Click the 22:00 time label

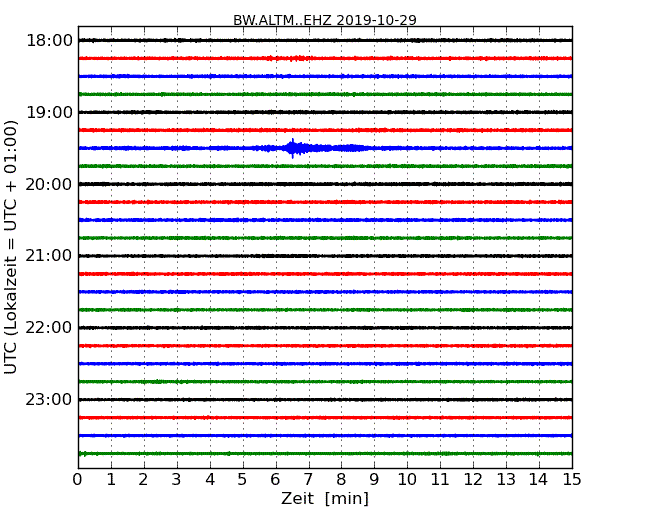[49, 328]
